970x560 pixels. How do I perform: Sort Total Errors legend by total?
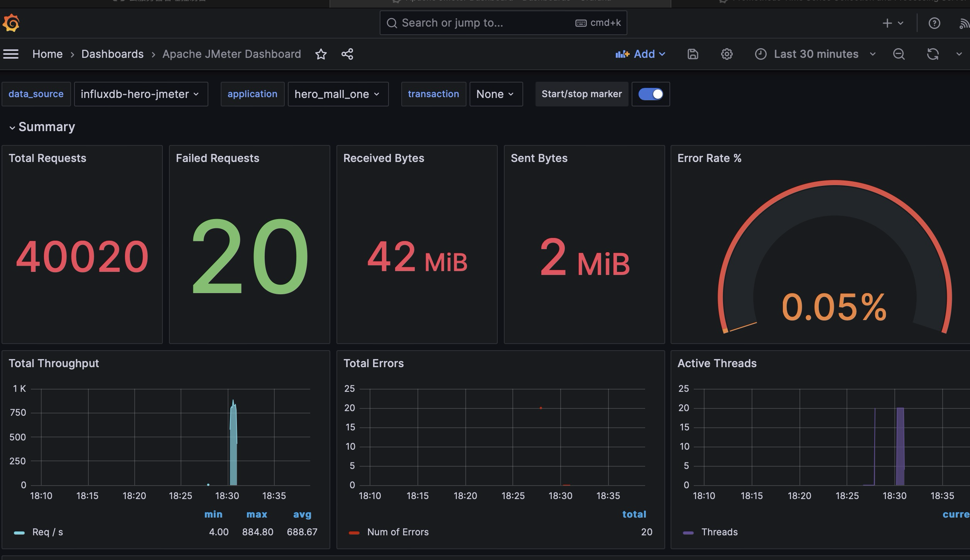pyautogui.click(x=634, y=514)
